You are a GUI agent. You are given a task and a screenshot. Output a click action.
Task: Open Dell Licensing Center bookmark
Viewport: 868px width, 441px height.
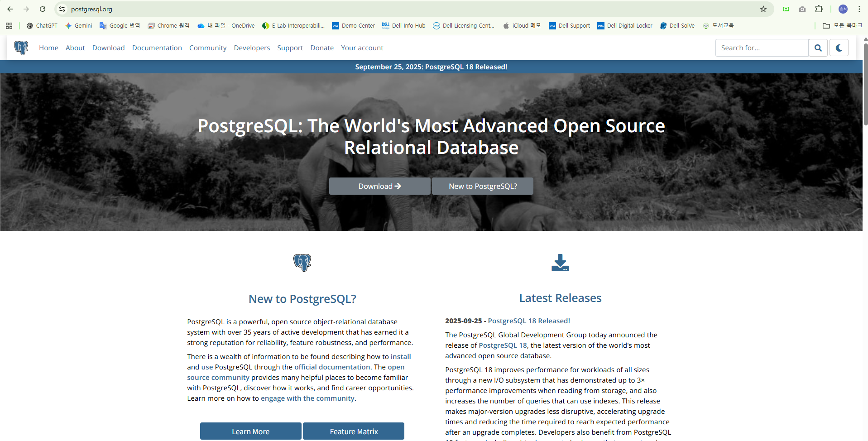point(464,26)
